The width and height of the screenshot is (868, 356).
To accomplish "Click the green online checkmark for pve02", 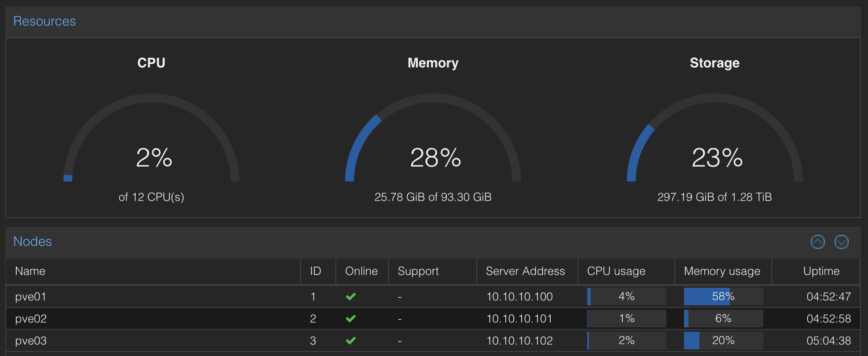I will pyautogui.click(x=350, y=319).
